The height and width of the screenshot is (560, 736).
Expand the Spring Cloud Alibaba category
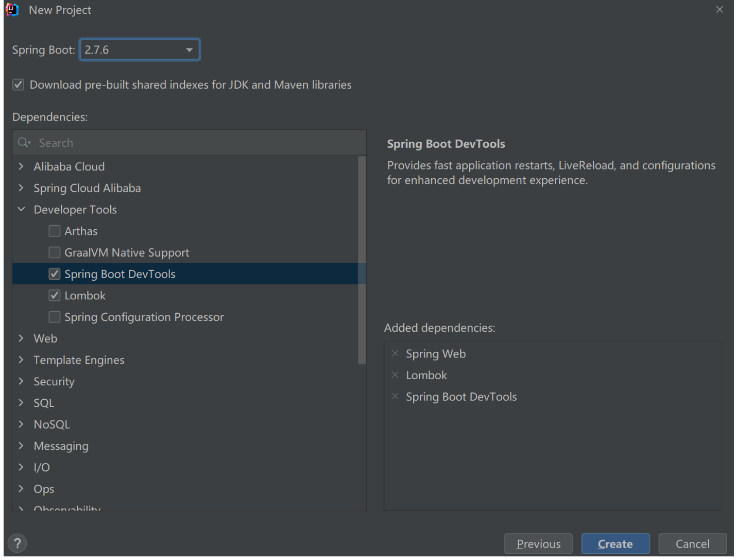coord(21,188)
